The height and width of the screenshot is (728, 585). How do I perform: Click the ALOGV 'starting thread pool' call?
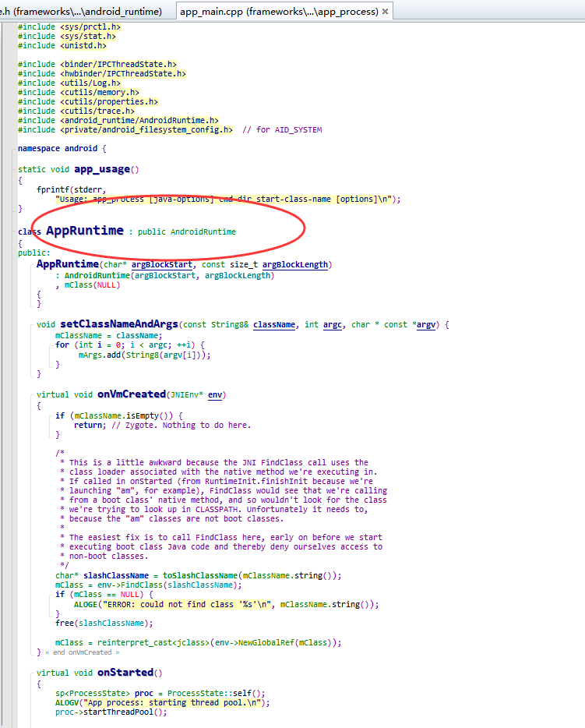(162, 703)
